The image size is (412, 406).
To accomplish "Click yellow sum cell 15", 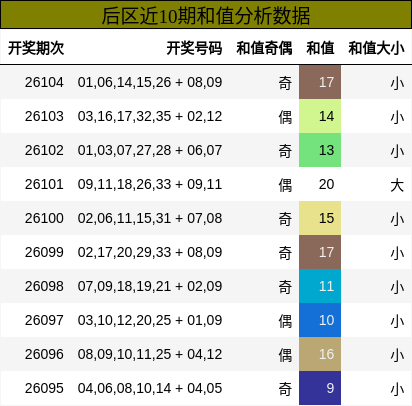I will [x=320, y=218].
